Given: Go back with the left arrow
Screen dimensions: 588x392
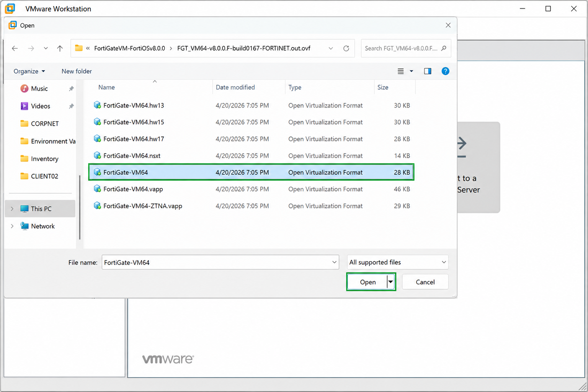Looking at the screenshot, I should pyautogui.click(x=15, y=48).
